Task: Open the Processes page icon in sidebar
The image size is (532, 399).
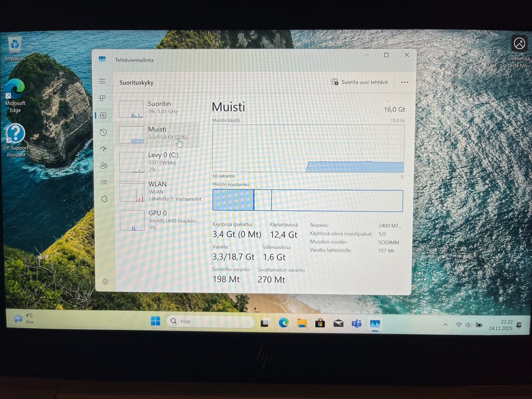Action: click(103, 98)
